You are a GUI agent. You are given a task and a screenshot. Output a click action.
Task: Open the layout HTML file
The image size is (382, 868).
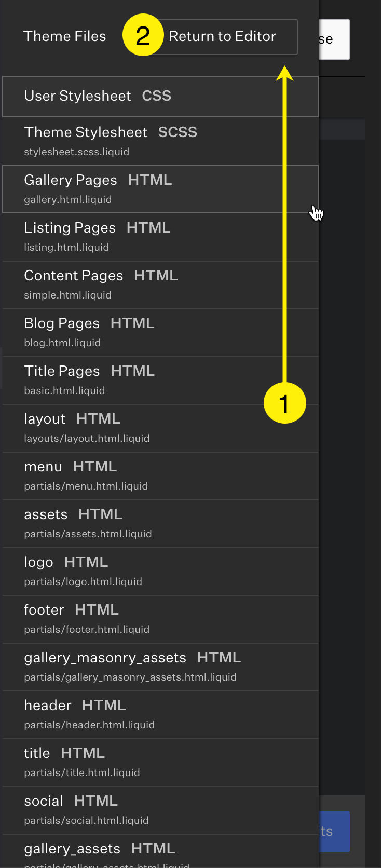[160, 428]
